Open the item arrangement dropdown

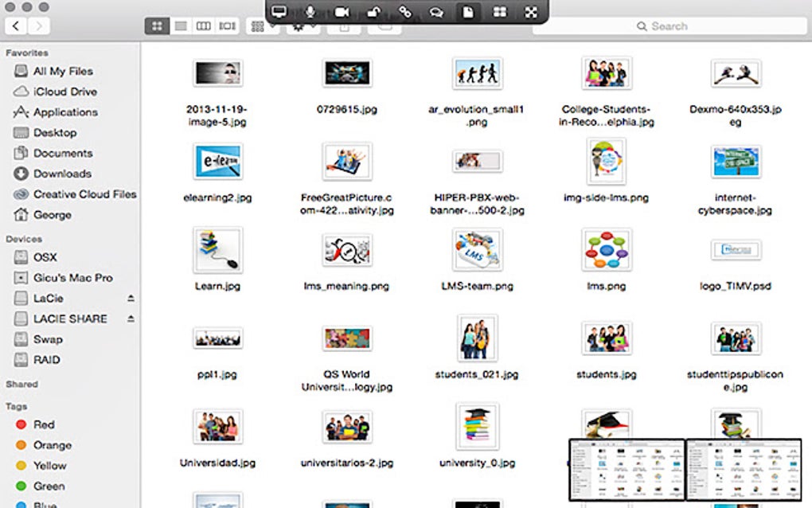(260, 25)
